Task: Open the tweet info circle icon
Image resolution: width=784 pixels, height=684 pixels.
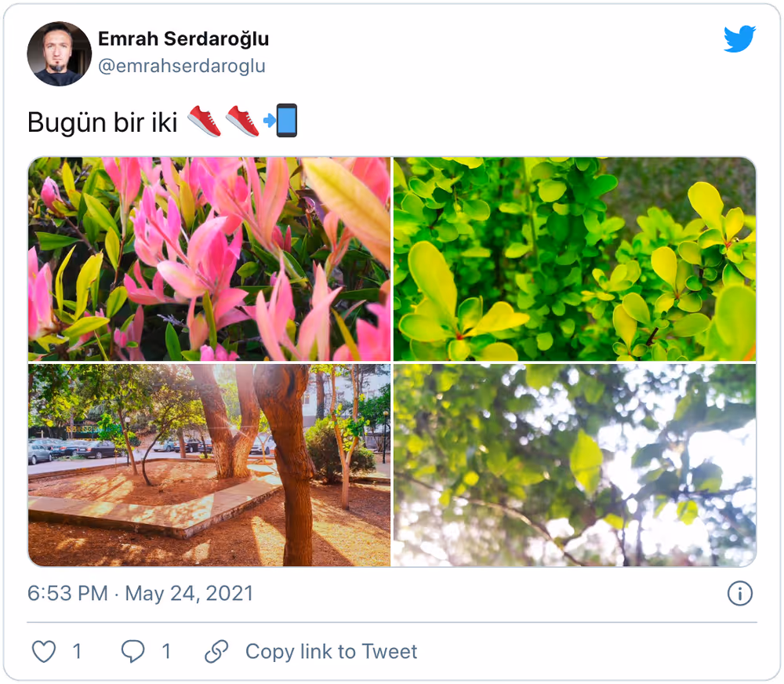Action: (739, 594)
